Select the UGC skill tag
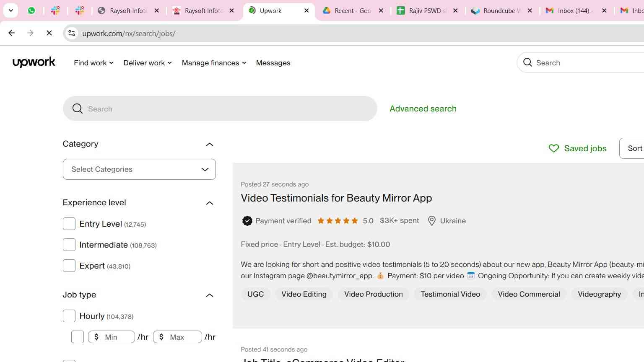644x362 pixels. tap(255, 294)
